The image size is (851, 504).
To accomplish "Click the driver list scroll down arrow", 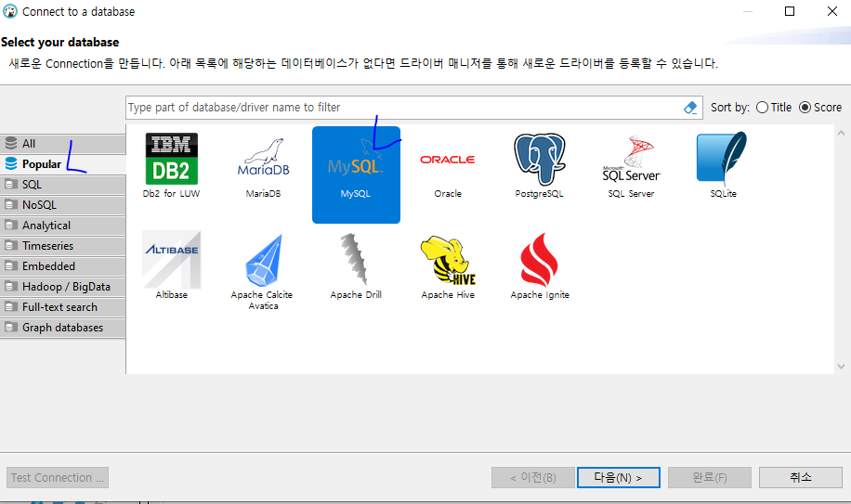I will pos(841,367).
